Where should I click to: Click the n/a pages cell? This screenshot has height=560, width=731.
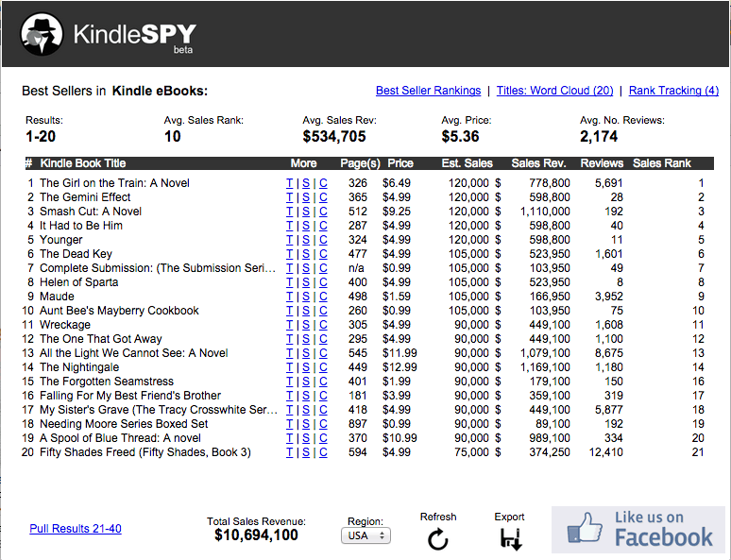(356, 268)
